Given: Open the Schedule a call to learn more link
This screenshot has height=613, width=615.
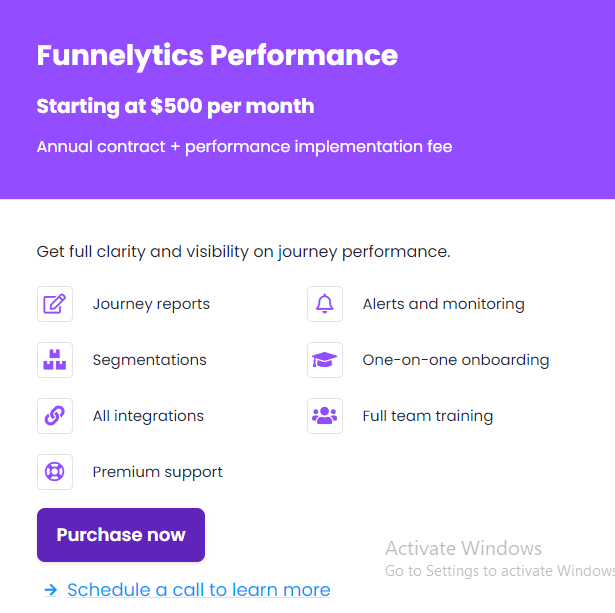Looking at the screenshot, I should 199,589.
